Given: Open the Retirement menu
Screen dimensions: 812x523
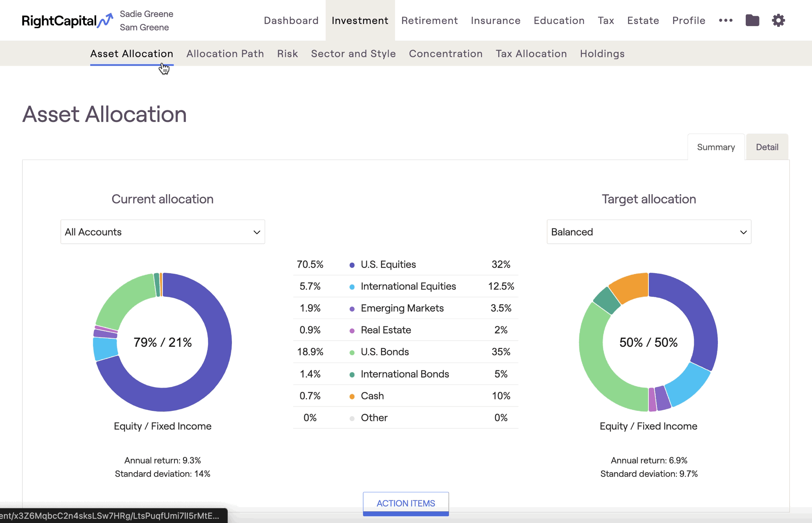Looking at the screenshot, I should (429, 20).
